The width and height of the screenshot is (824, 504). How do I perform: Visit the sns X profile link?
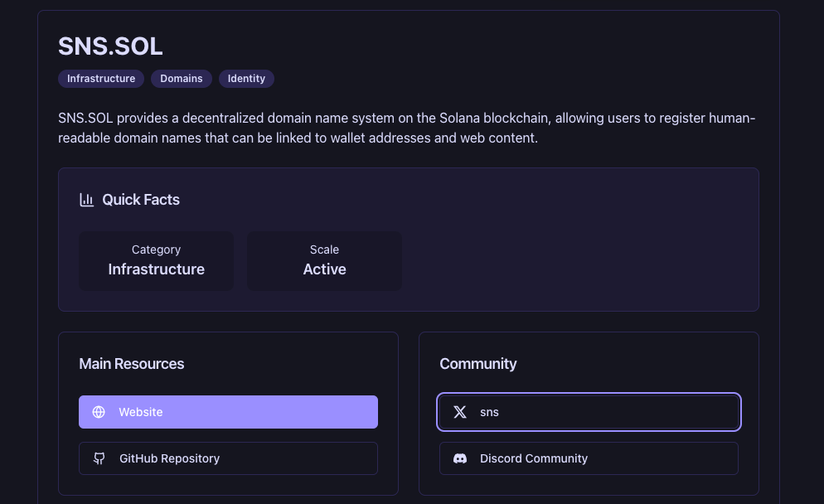point(589,412)
